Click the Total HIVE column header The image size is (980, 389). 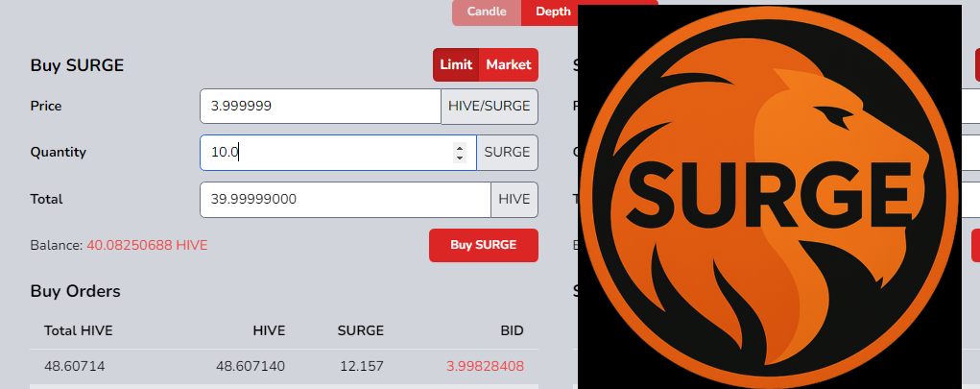79,330
